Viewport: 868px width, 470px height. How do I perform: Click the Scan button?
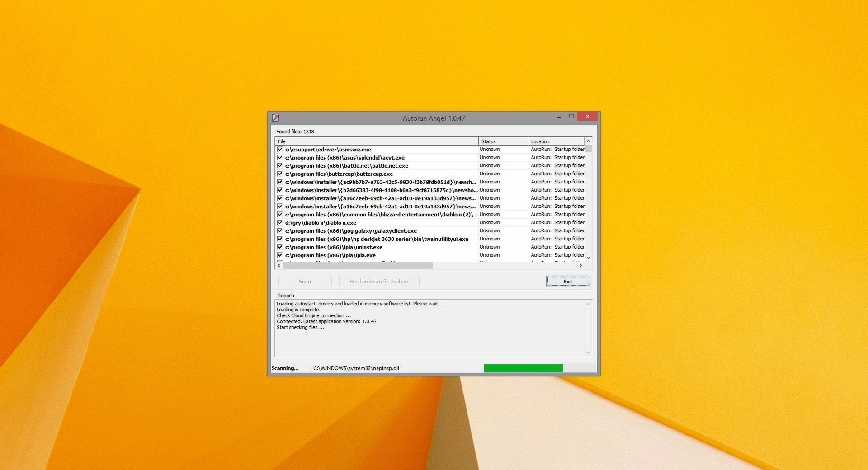pyautogui.click(x=305, y=281)
